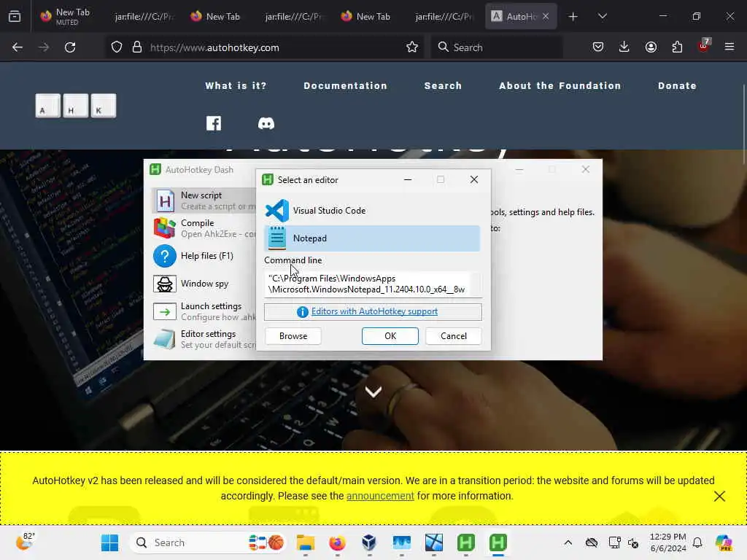Viewport: 747px width, 560px height.
Task: Confirm the editor with OK
Action: coord(390,335)
